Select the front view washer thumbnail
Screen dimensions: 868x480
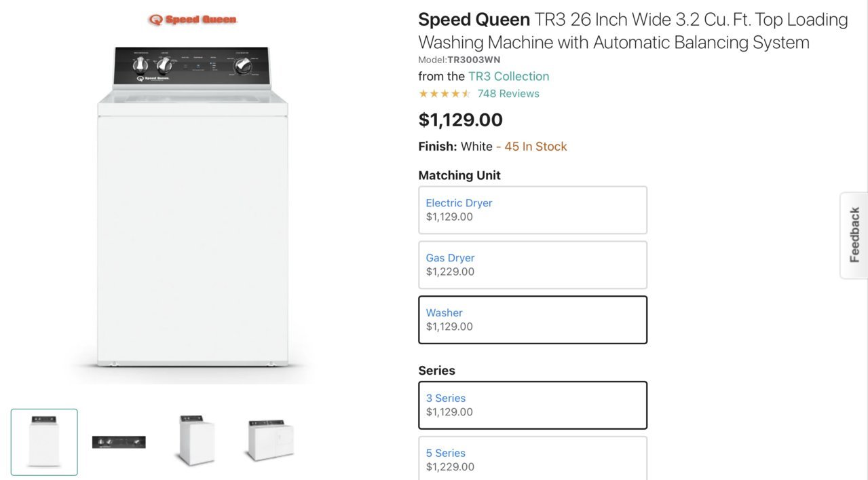pyautogui.click(x=44, y=442)
